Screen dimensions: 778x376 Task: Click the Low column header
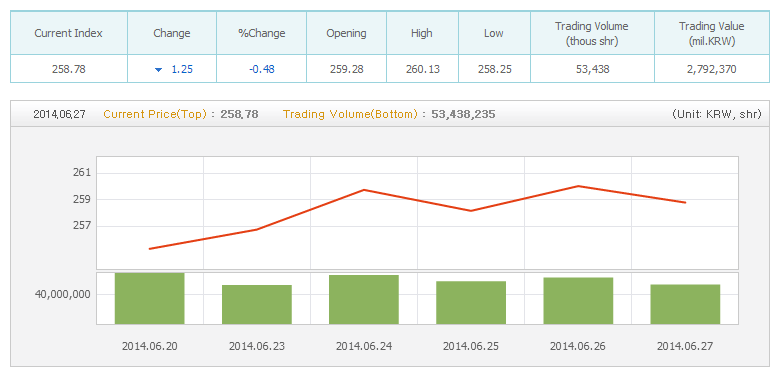pyautogui.click(x=494, y=33)
